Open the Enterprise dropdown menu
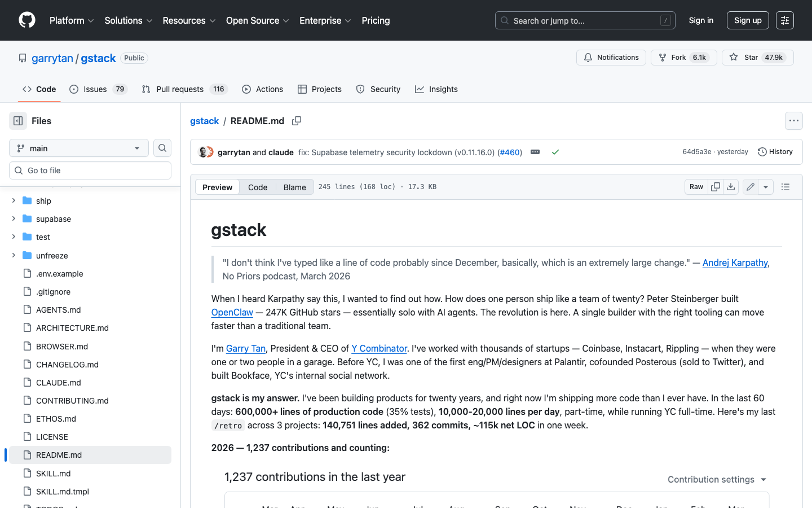 tap(325, 20)
